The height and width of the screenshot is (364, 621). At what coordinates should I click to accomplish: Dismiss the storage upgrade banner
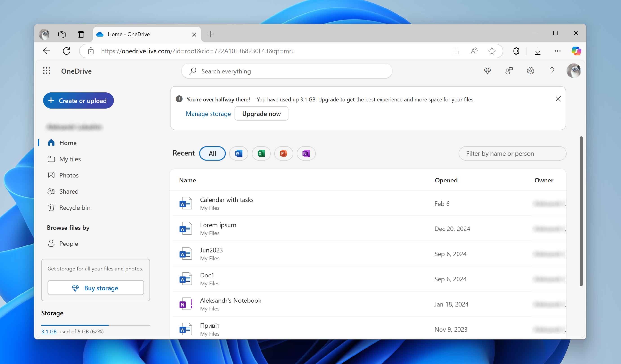pyautogui.click(x=558, y=99)
